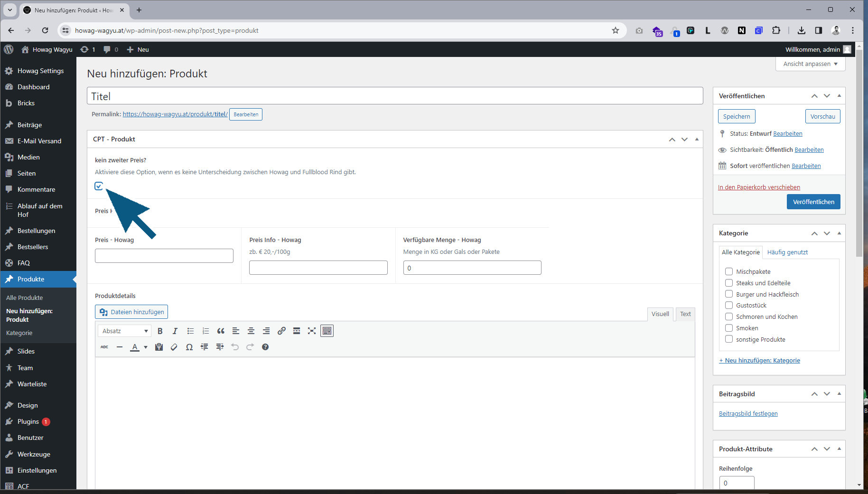
Task: Expand the Ansicht anpassen screen options
Action: pyautogui.click(x=810, y=64)
